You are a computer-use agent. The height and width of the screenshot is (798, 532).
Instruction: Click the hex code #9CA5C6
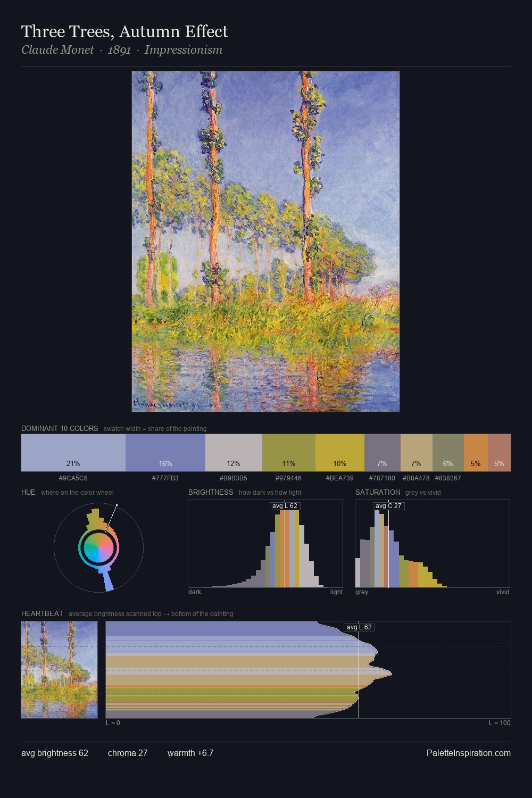73,478
